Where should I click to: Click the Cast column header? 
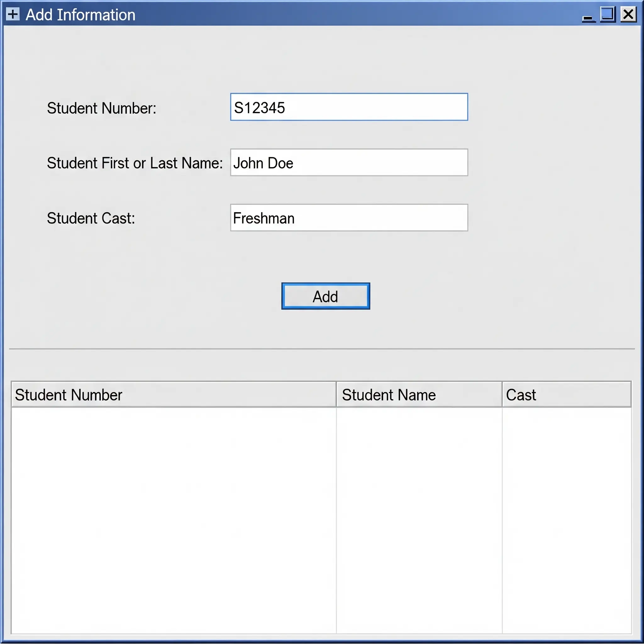(566, 395)
